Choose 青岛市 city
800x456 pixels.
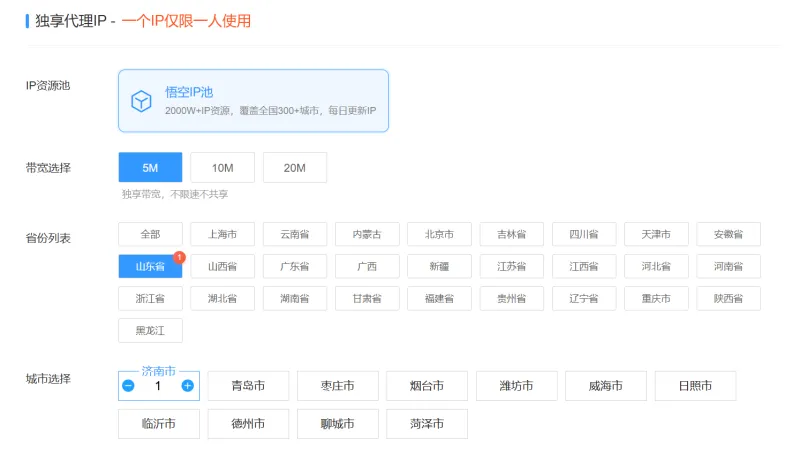(248, 386)
